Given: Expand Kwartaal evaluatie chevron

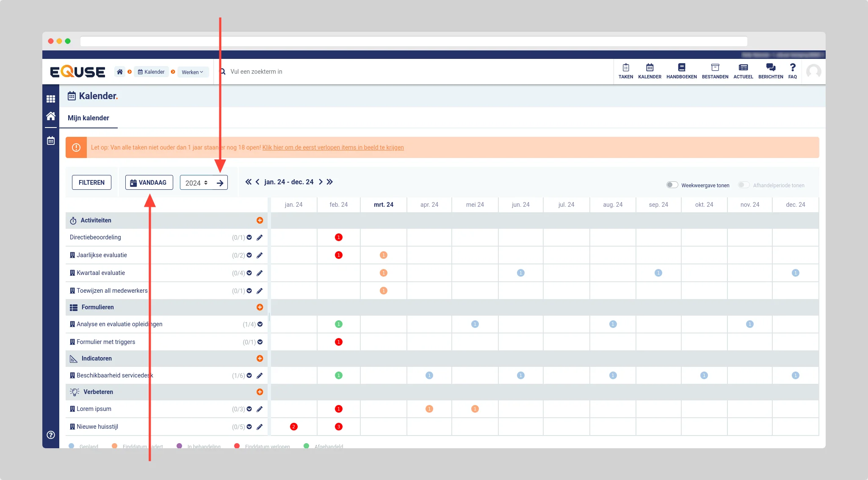Looking at the screenshot, I should 249,273.
